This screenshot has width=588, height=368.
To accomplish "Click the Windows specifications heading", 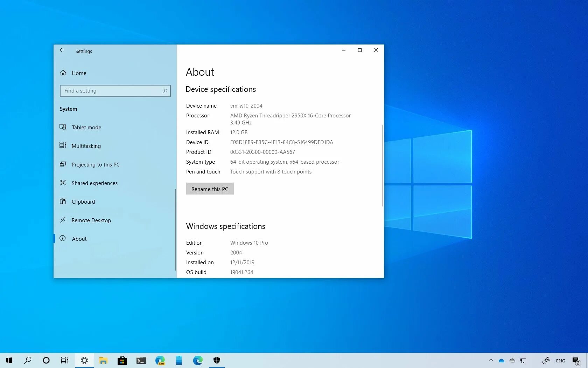I will point(225,226).
